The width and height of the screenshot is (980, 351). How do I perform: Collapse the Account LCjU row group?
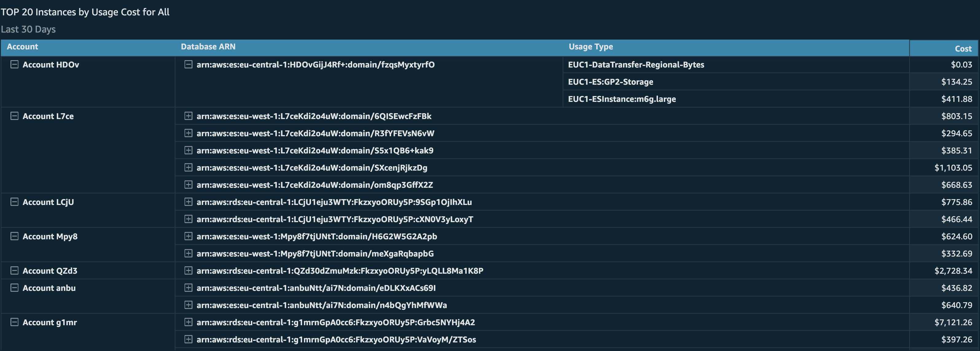point(14,202)
